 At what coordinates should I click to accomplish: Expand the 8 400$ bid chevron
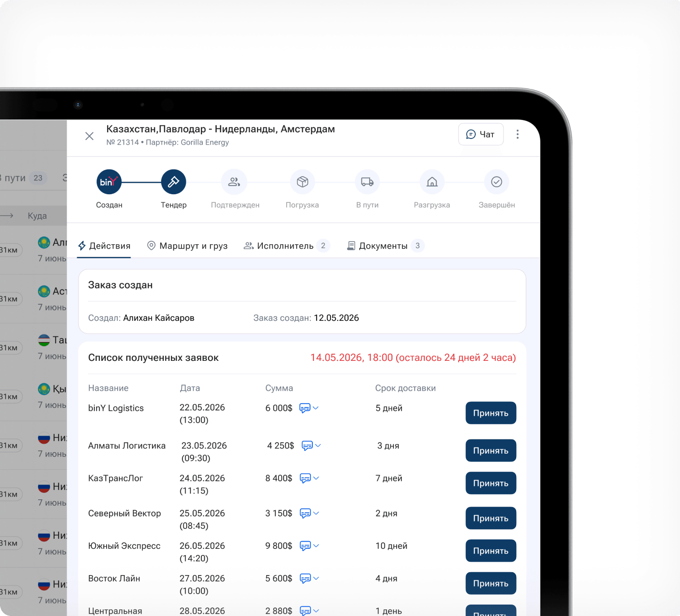pyautogui.click(x=316, y=478)
